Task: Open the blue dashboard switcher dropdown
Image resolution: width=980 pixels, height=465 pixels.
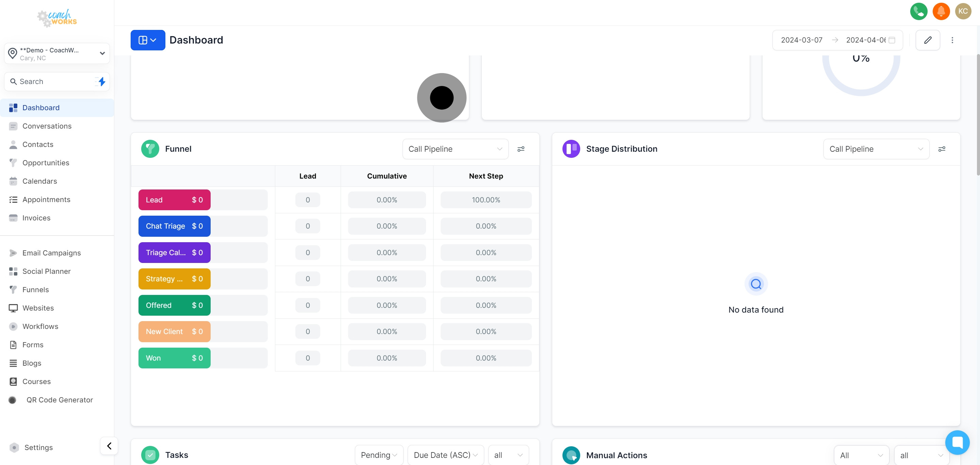Action: click(148, 40)
